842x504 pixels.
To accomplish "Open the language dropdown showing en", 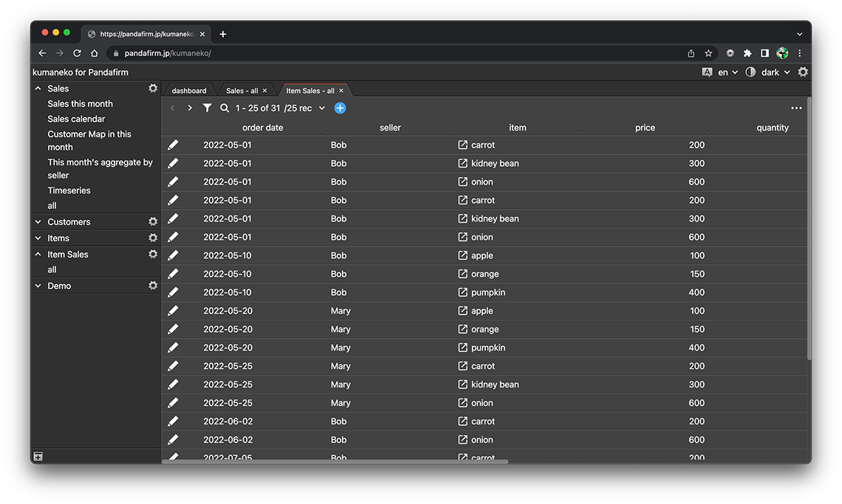I will 728,72.
